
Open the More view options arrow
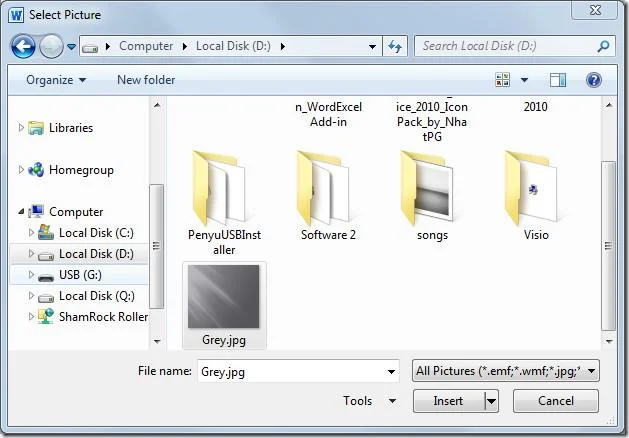[x=524, y=80]
